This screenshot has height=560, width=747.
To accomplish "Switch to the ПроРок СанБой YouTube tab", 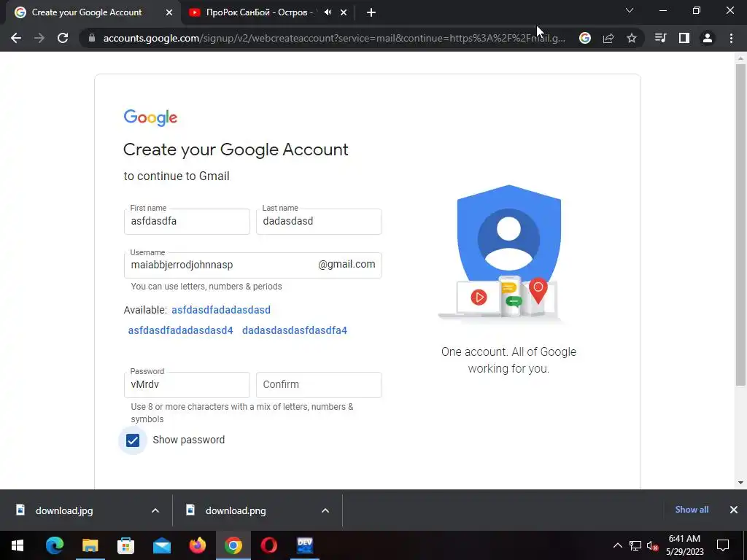I will tap(267, 13).
